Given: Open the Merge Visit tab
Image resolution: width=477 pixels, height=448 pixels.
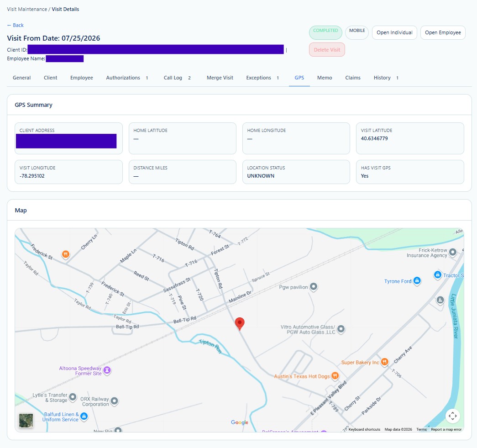Looking at the screenshot, I should tap(220, 78).
